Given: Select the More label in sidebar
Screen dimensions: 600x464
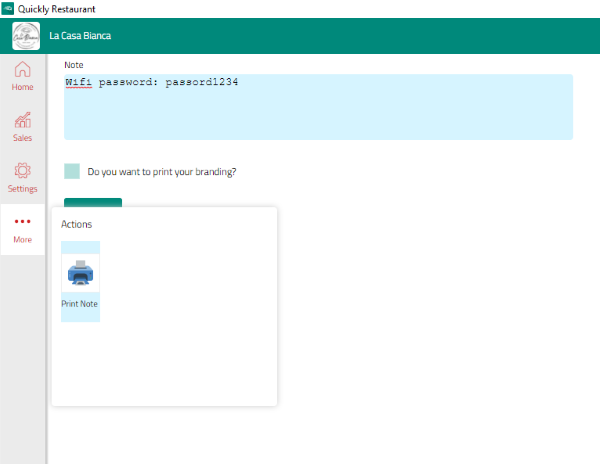Looking at the screenshot, I should tap(22, 240).
